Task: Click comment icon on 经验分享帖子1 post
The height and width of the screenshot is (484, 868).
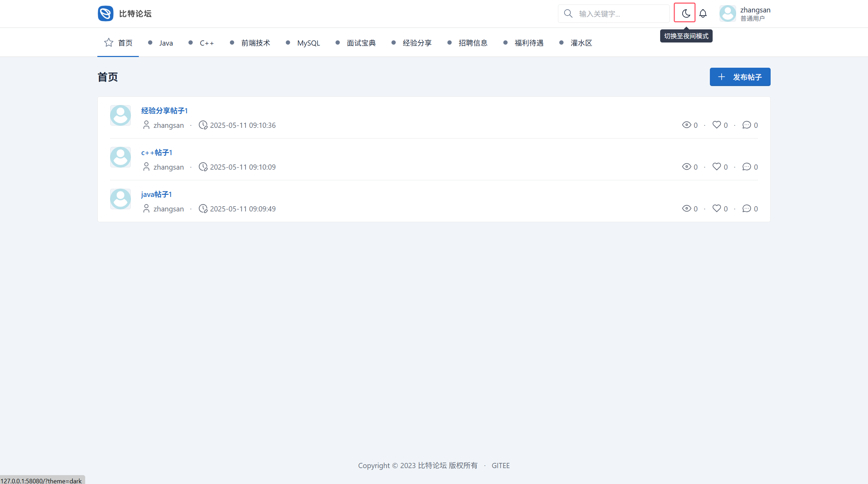Action: tap(746, 125)
